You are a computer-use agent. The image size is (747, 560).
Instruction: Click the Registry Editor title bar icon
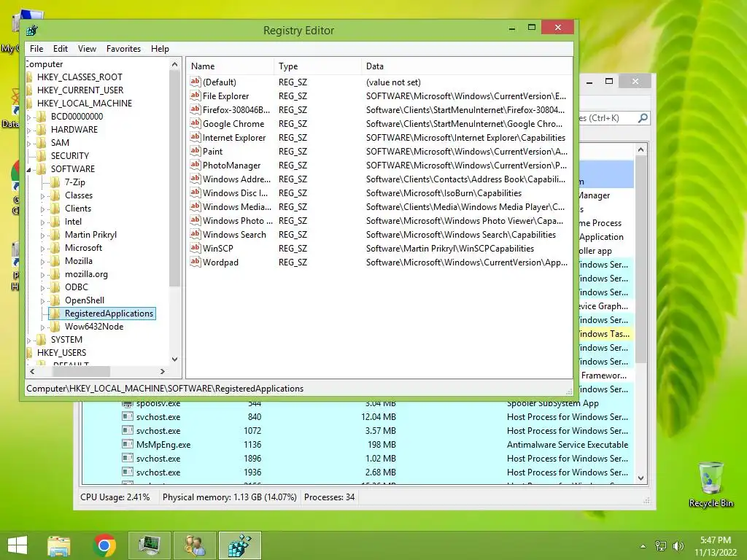point(32,31)
